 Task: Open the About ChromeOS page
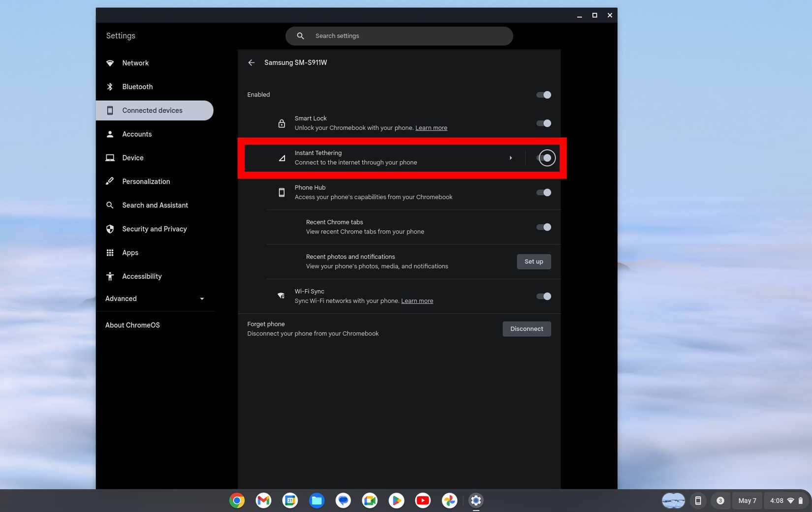(x=132, y=325)
